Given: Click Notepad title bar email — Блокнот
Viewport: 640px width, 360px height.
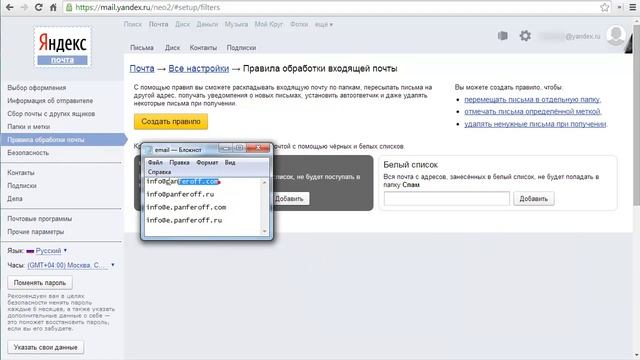Looking at the screenshot, I should pos(178,150).
